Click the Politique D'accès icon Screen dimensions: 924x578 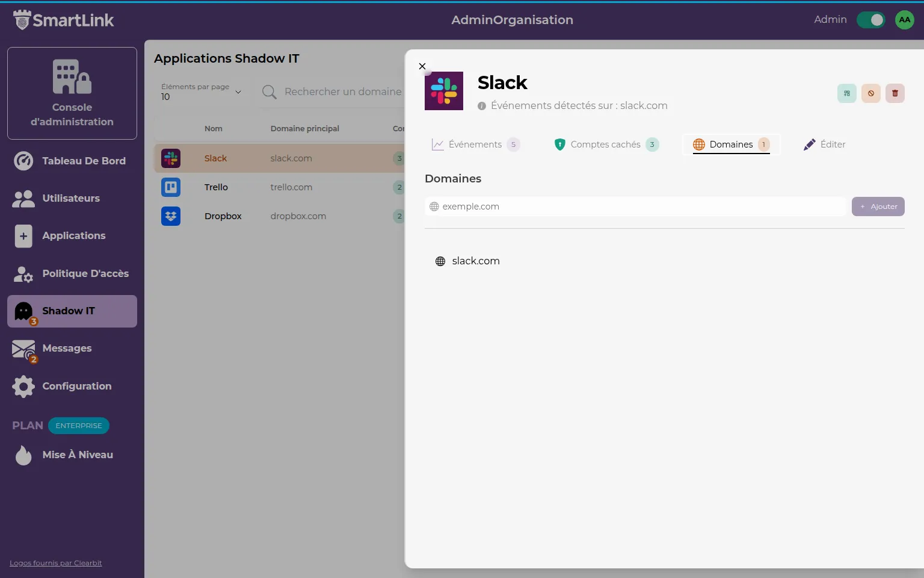point(23,273)
